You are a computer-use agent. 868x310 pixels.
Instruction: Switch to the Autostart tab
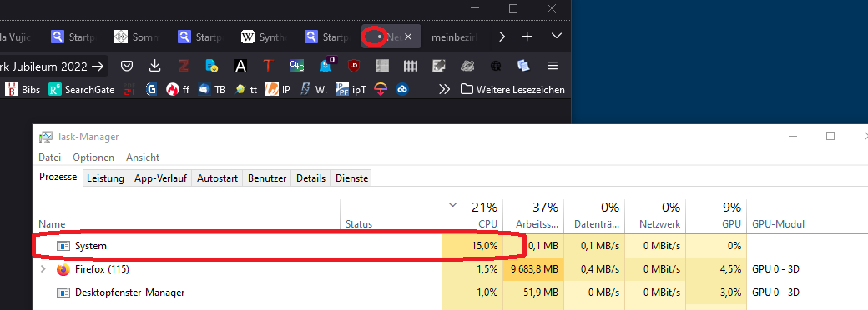[218, 178]
